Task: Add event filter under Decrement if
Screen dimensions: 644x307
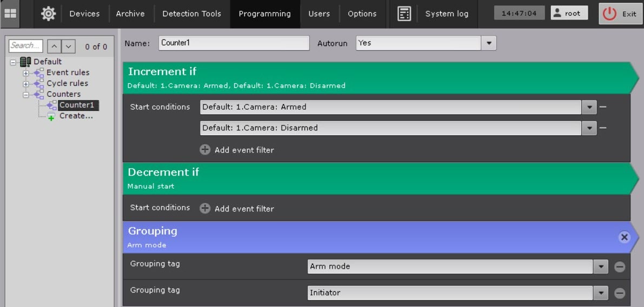Action: (237, 209)
